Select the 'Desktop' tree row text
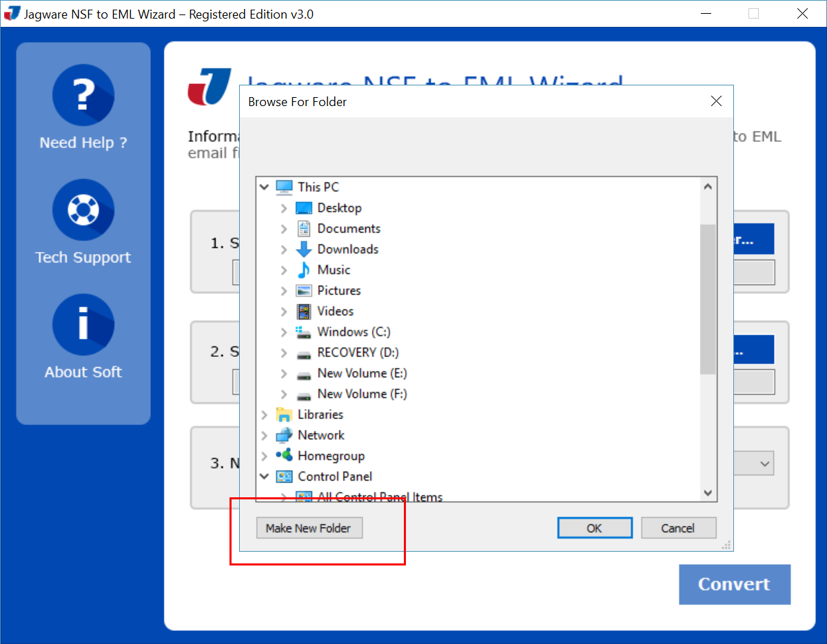Viewport: 827px width, 644px height. (339, 208)
